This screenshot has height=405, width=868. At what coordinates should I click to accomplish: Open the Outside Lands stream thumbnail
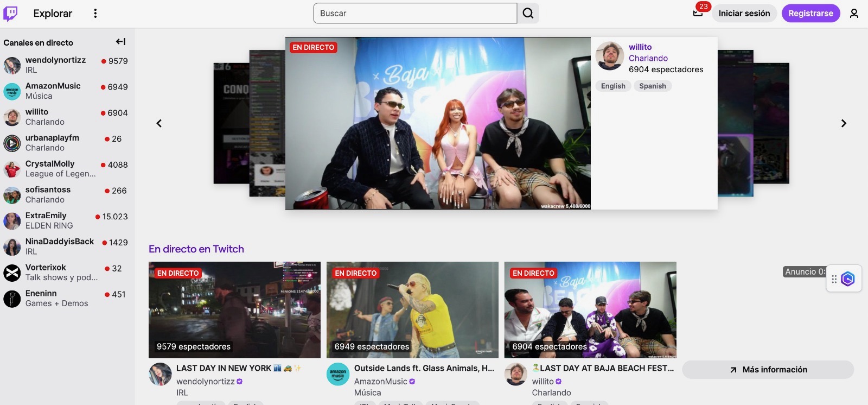point(412,310)
